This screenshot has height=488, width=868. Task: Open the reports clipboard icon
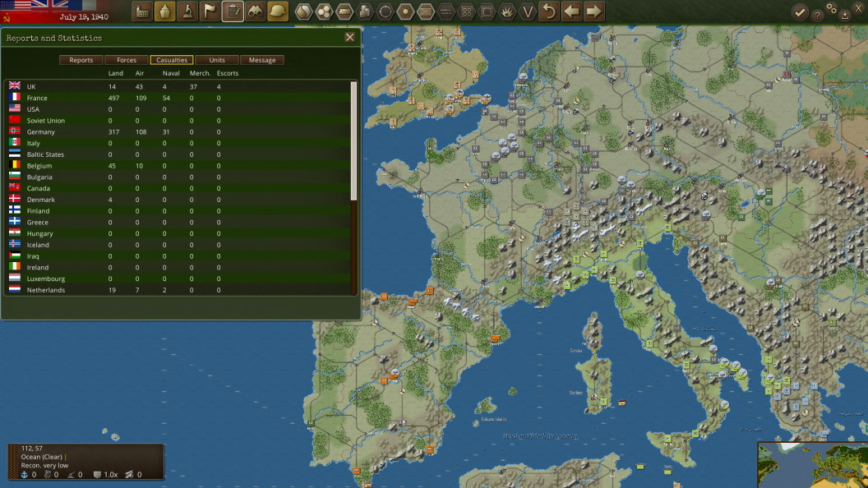point(233,12)
